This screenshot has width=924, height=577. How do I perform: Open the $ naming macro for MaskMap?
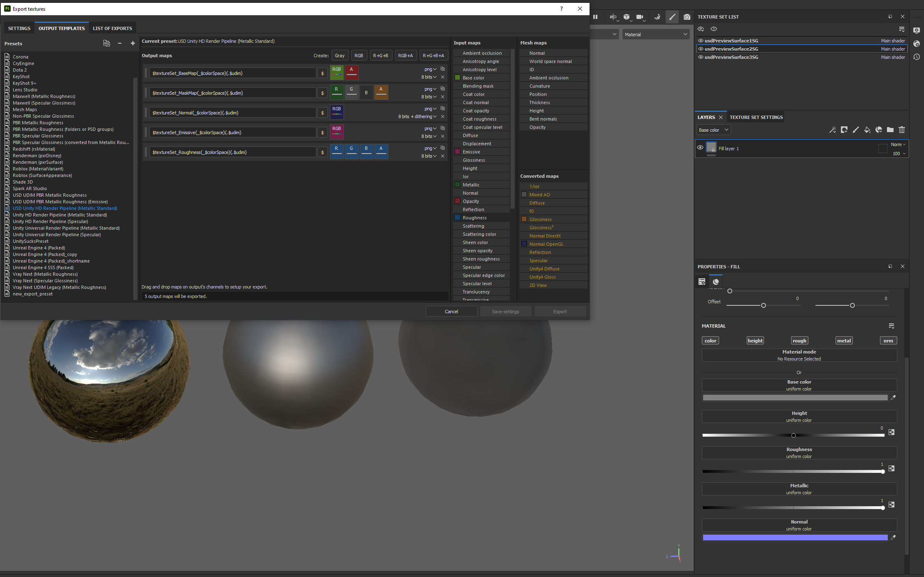tap(323, 93)
